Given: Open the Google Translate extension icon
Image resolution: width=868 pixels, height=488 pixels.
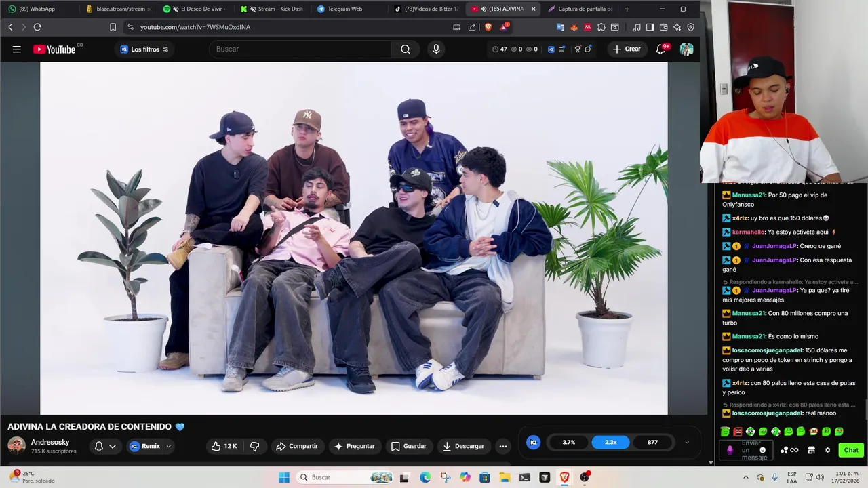Looking at the screenshot, I should 560,27.
